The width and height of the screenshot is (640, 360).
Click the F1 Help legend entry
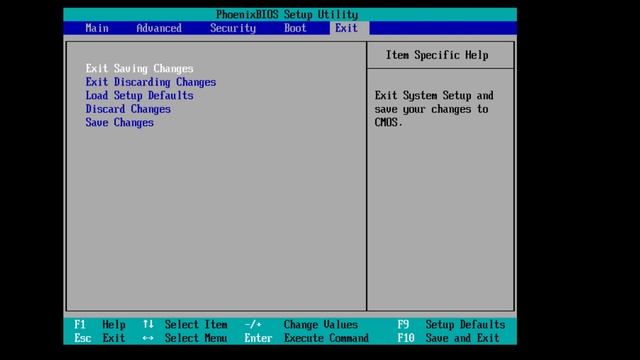[x=100, y=324]
